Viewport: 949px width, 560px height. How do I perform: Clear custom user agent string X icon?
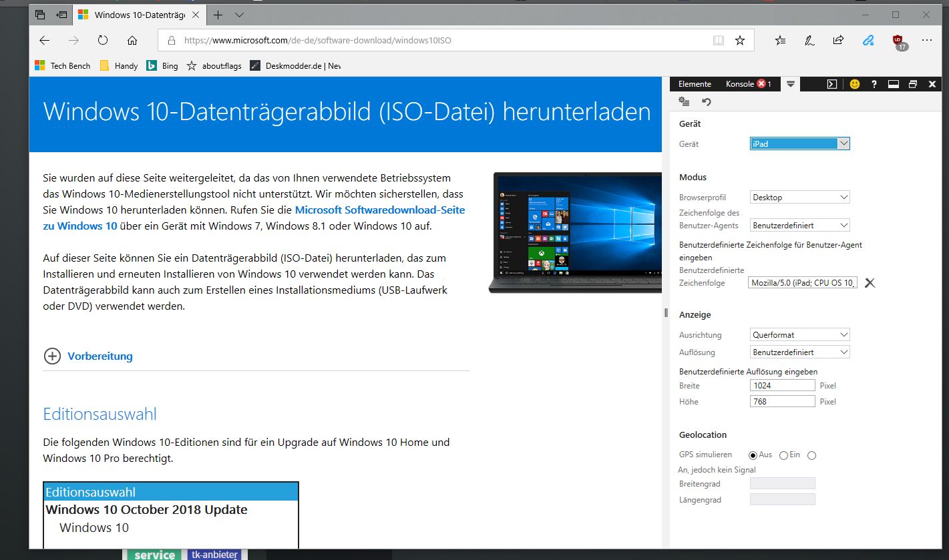pos(870,283)
